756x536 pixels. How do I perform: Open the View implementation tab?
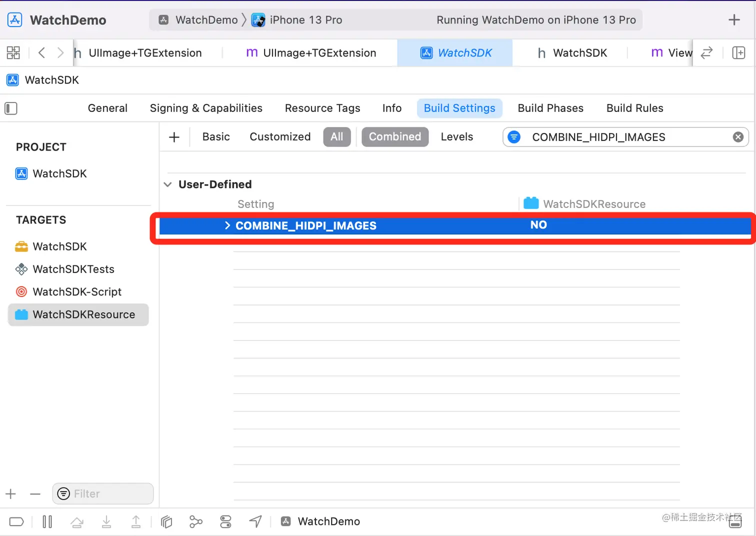(x=671, y=53)
